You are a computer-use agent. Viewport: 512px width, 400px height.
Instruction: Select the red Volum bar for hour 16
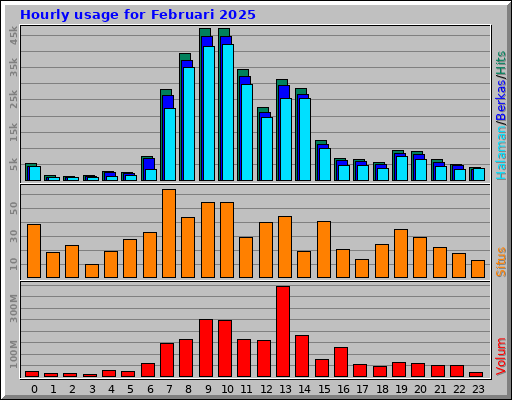tap(341, 362)
